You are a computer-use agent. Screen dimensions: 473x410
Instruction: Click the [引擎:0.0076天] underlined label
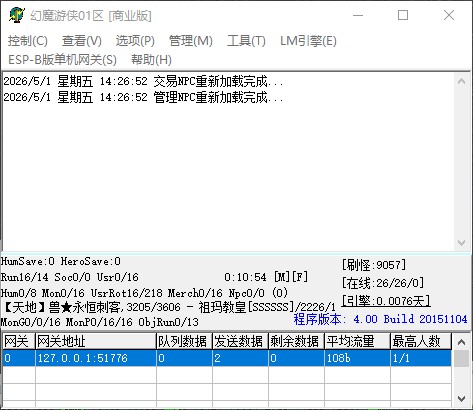(386, 301)
